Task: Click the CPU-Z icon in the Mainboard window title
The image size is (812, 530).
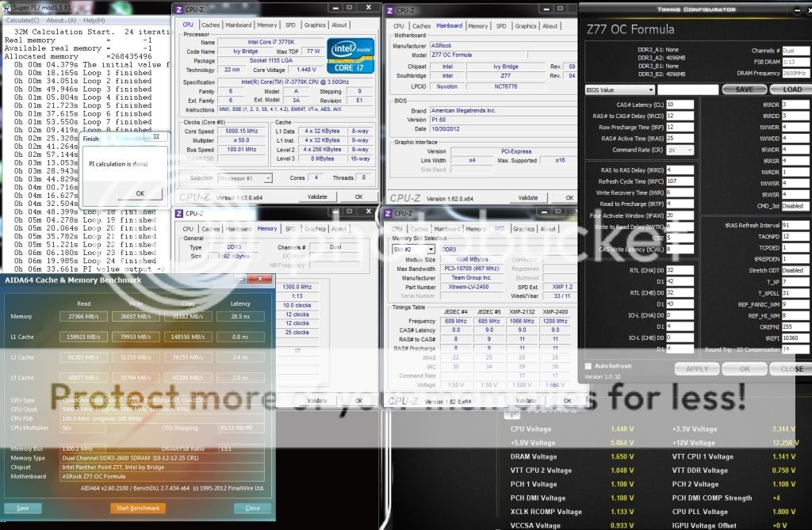Action: point(389,10)
